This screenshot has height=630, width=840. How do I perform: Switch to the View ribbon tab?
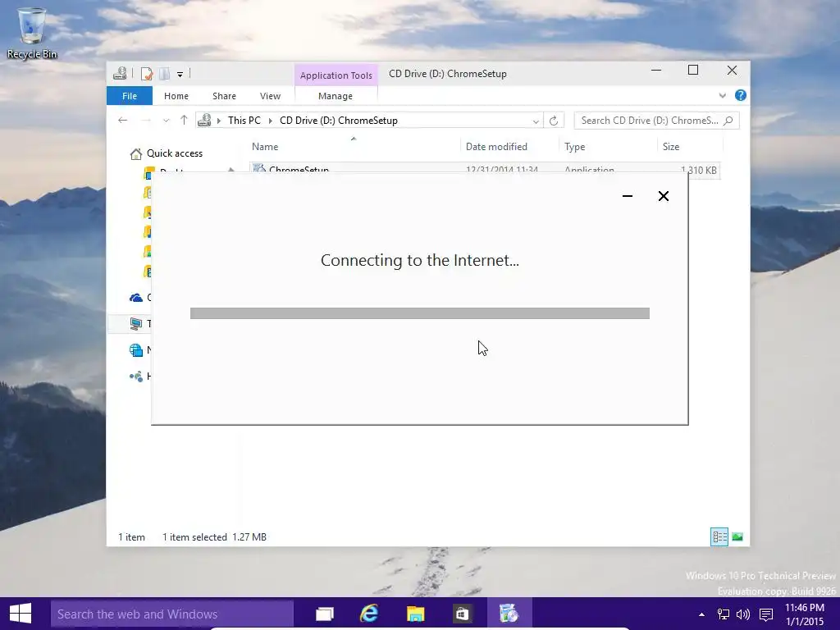pyautogui.click(x=270, y=96)
